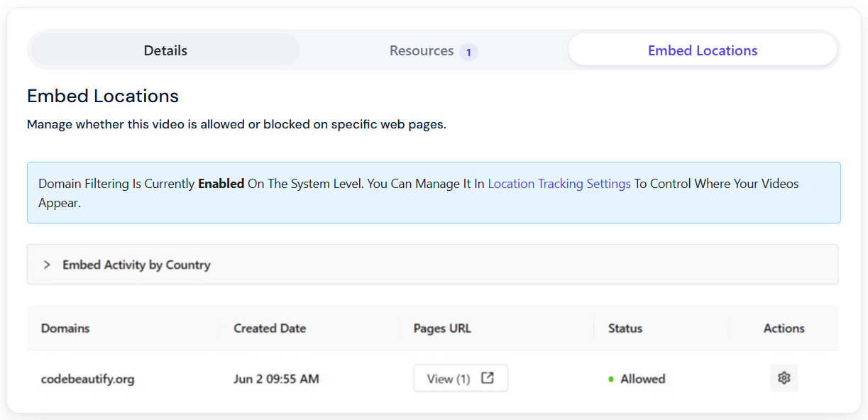Expand Embed Activity by Country chevron
Viewport: 868px width, 420px height.
[47, 265]
